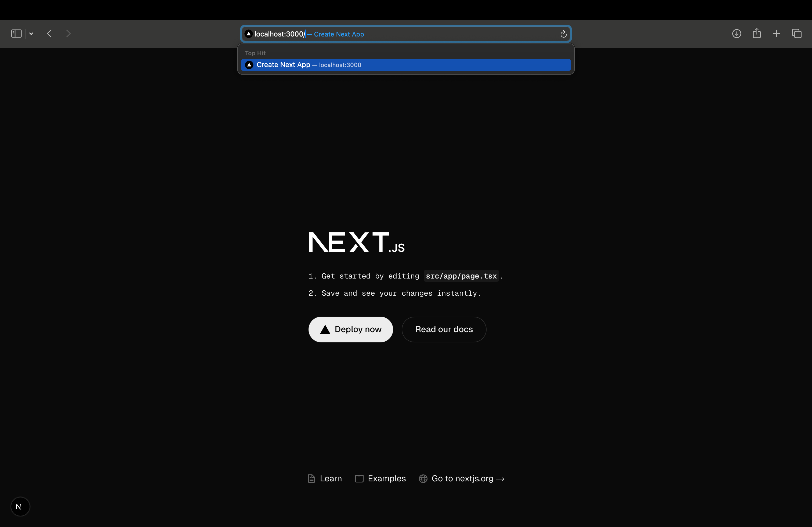The width and height of the screenshot is (812, 527).
Task: Open a new tab with plus icon
Action: (776, 33)
